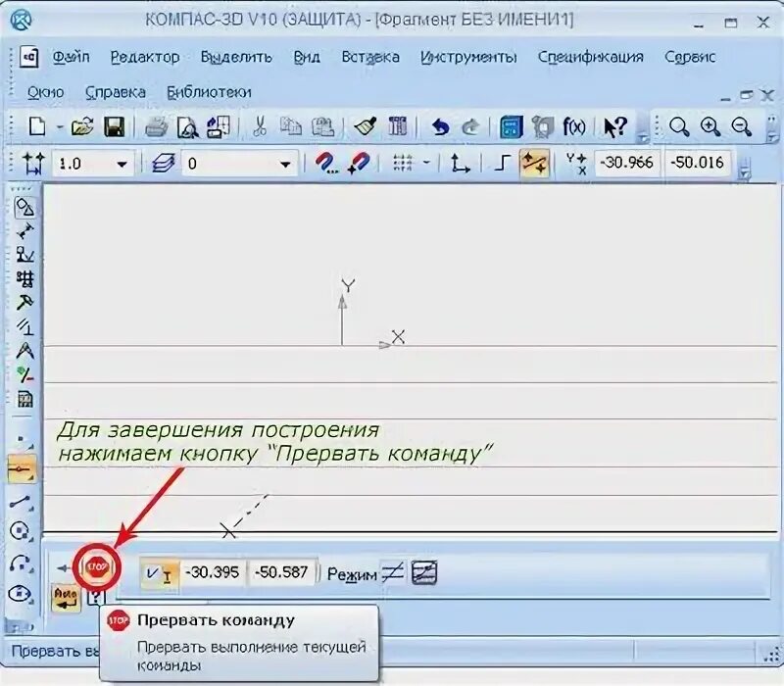The image size is (784, 686).
Task: Open the Вставка menu
Action: (x=370, y=57)
